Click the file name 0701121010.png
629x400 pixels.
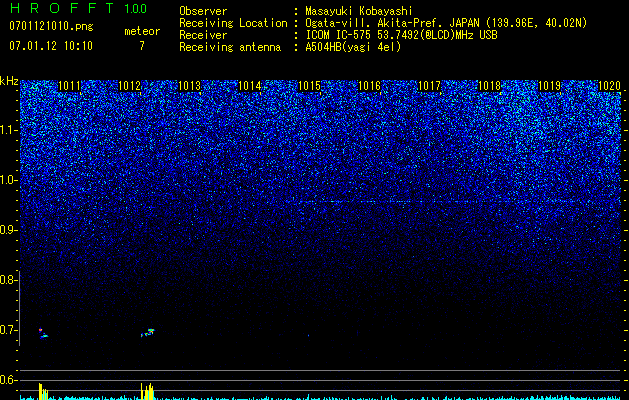click(x=51, y=26)
